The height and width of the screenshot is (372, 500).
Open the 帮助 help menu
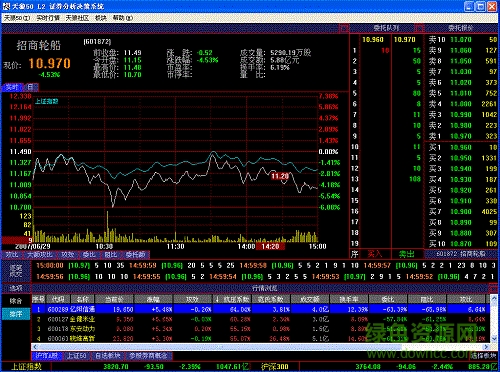click(x=122, y=18)
